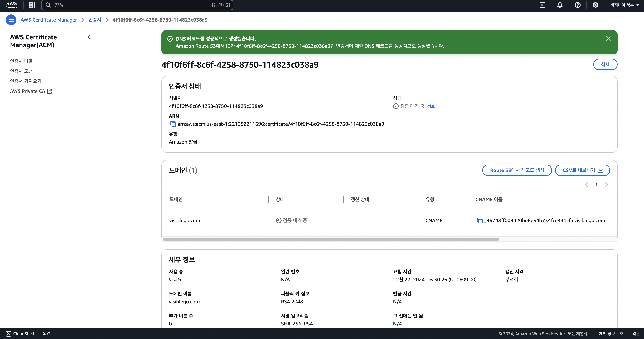The width and height of the screenshot is (644, 339).
Task: Click 의견 feedback link in footer
Action: click(47, 333)
